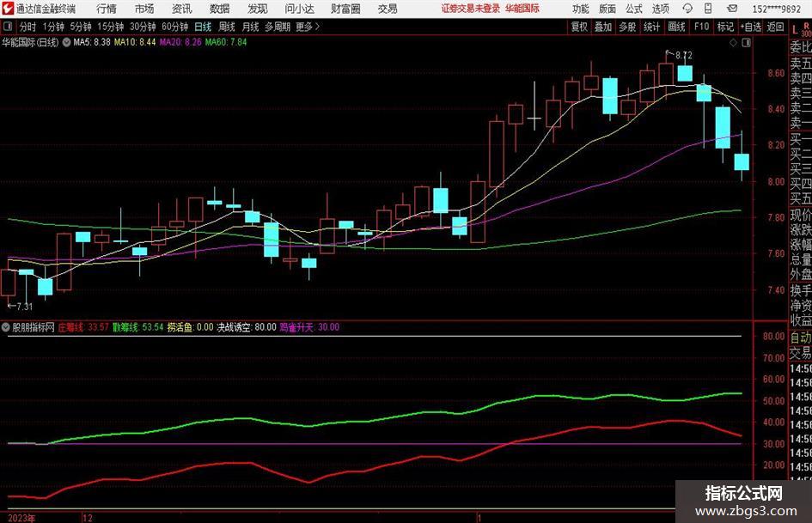
Task: Click the MA5: 8.38 indicator label
Action: click(x=92, y=42)
